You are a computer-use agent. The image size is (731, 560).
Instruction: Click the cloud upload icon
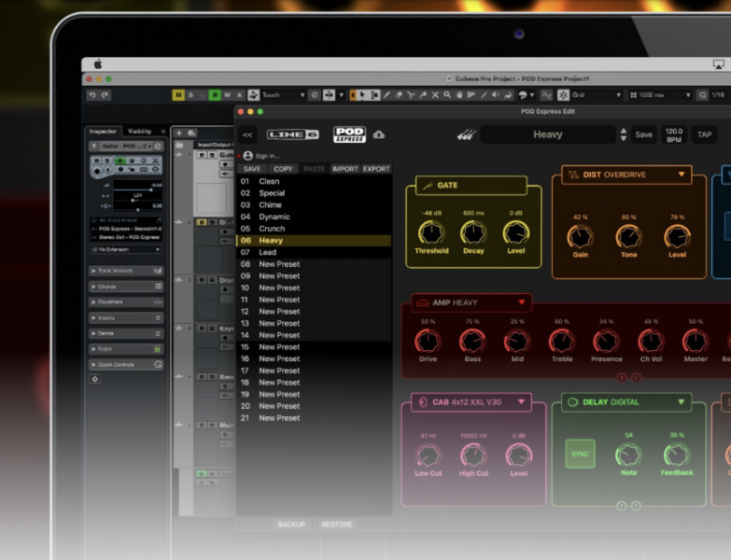pos(379,134)
